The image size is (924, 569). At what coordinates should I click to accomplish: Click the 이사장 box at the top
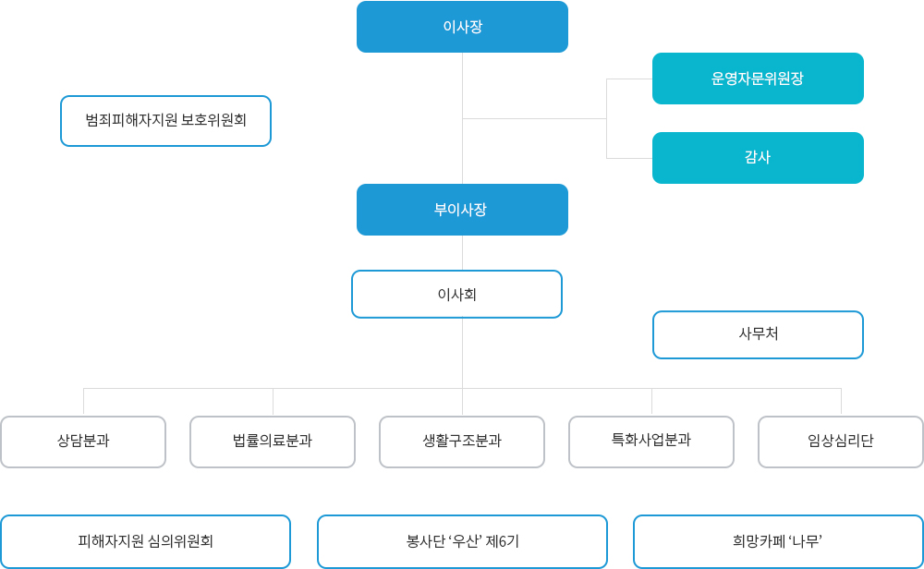click(x=462, y=27)
